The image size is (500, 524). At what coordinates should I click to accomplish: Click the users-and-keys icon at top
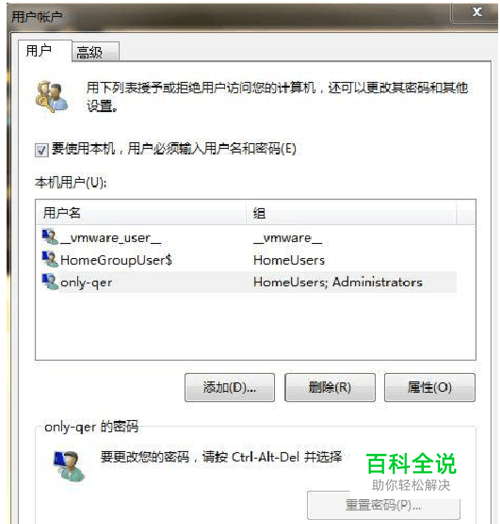[x=52, y=97]
